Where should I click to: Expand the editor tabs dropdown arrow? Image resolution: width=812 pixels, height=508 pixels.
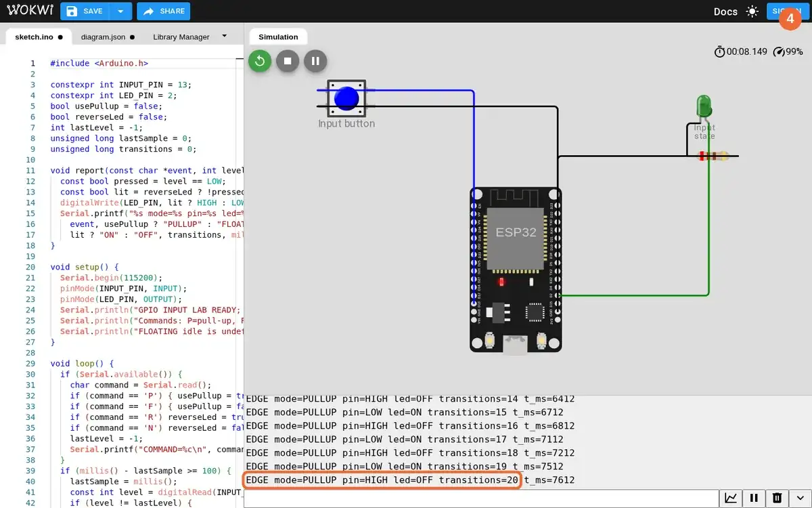coord(225,37)
